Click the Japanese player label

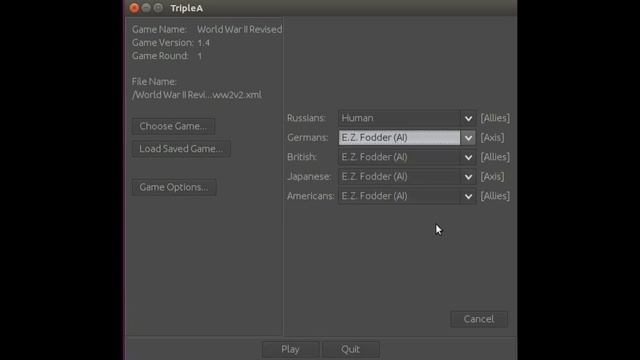309,177
